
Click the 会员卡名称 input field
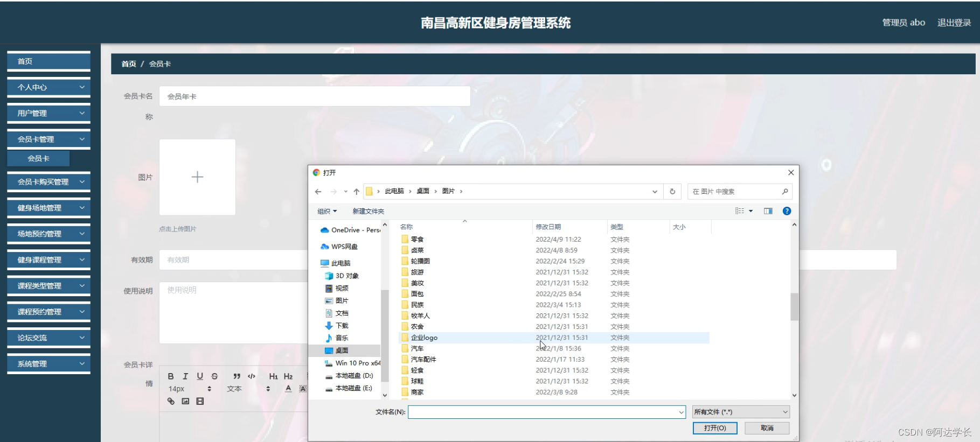(315, 96)
